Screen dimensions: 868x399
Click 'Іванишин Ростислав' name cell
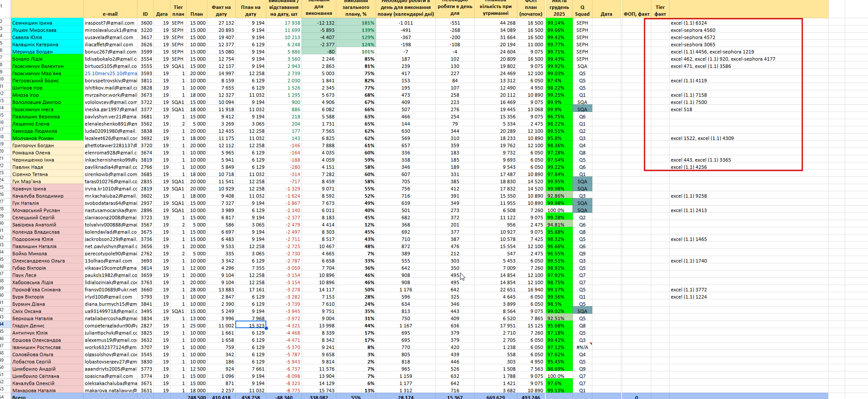point(47,347)
